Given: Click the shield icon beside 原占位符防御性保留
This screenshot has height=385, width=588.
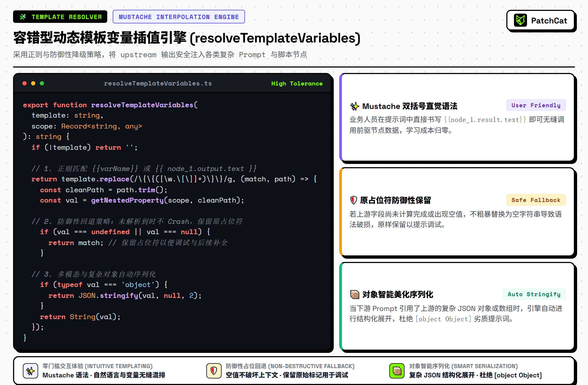Looking at the screenshot, I should (353, 200).
